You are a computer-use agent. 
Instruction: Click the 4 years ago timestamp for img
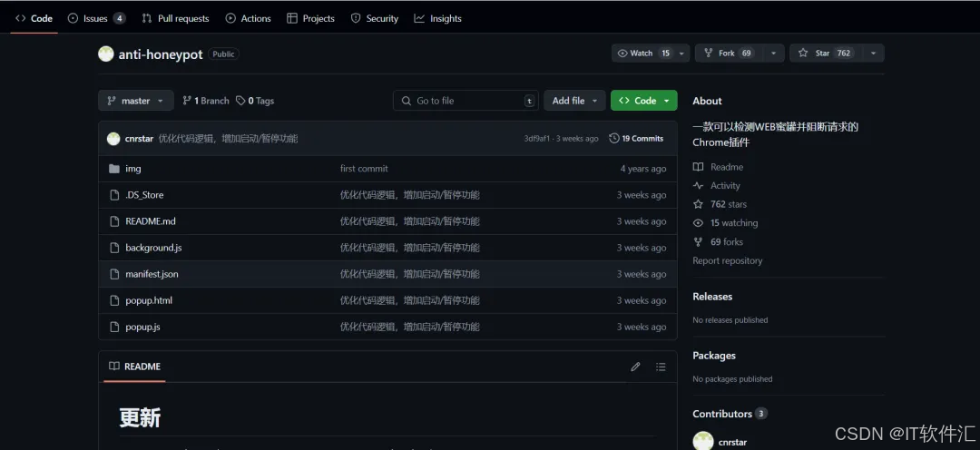click(643, 169)
